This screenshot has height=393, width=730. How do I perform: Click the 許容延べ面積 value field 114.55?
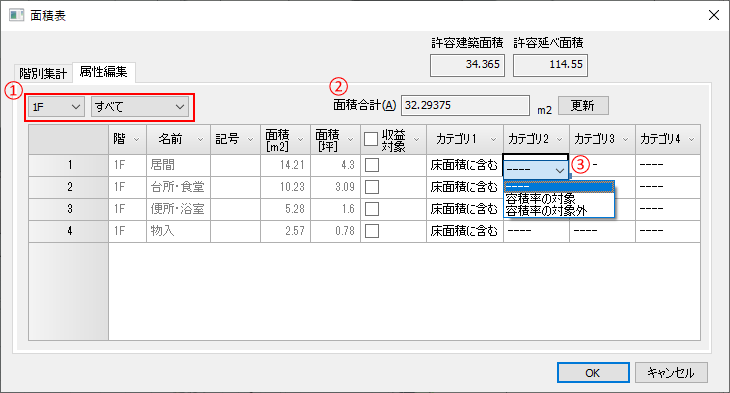[x=550, y=65]
